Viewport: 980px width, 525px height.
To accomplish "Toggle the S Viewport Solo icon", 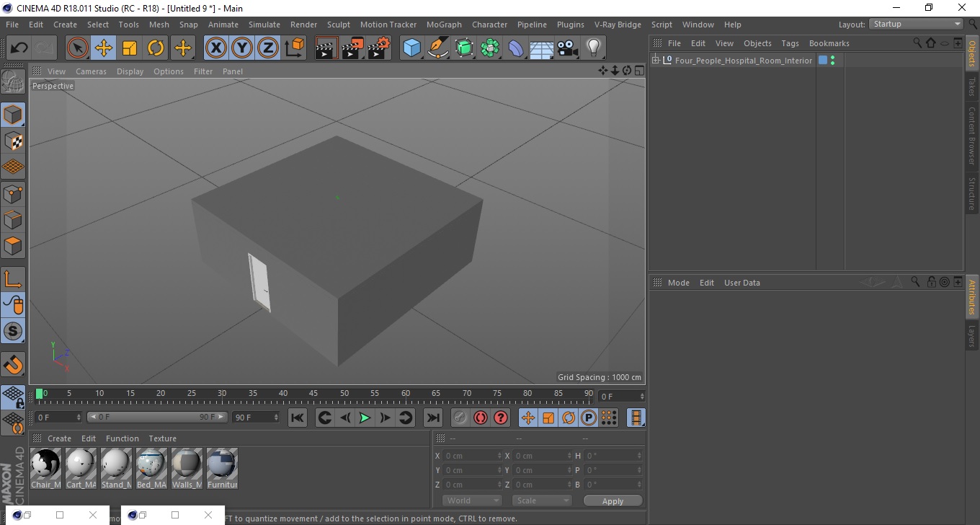I will (13, 331).
